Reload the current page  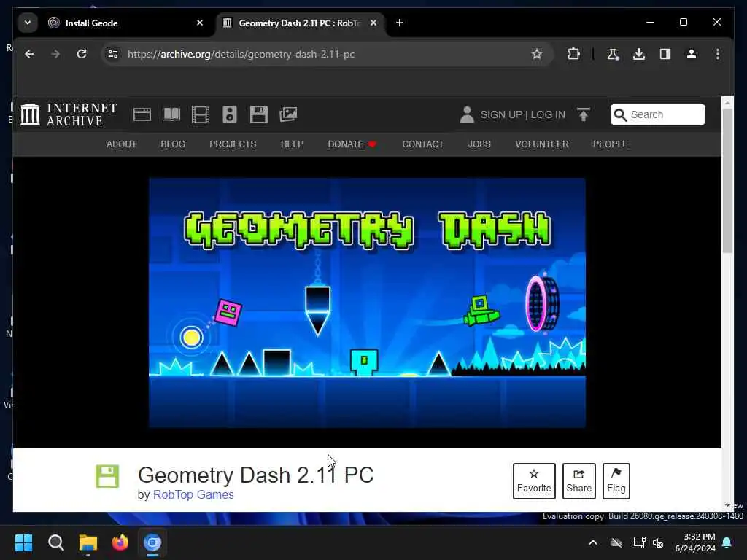[x=82, y=54]
